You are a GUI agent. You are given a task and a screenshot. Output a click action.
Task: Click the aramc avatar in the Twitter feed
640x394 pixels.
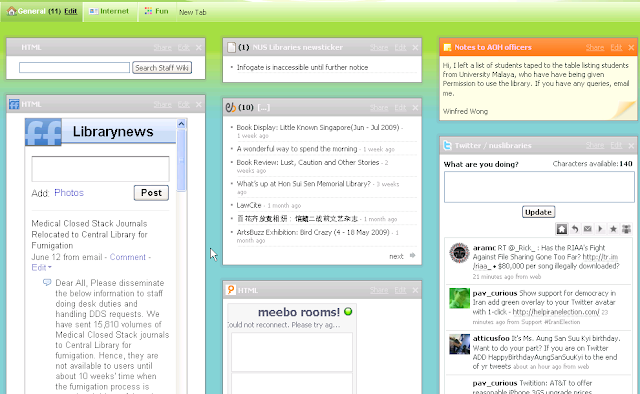(459, 253)
